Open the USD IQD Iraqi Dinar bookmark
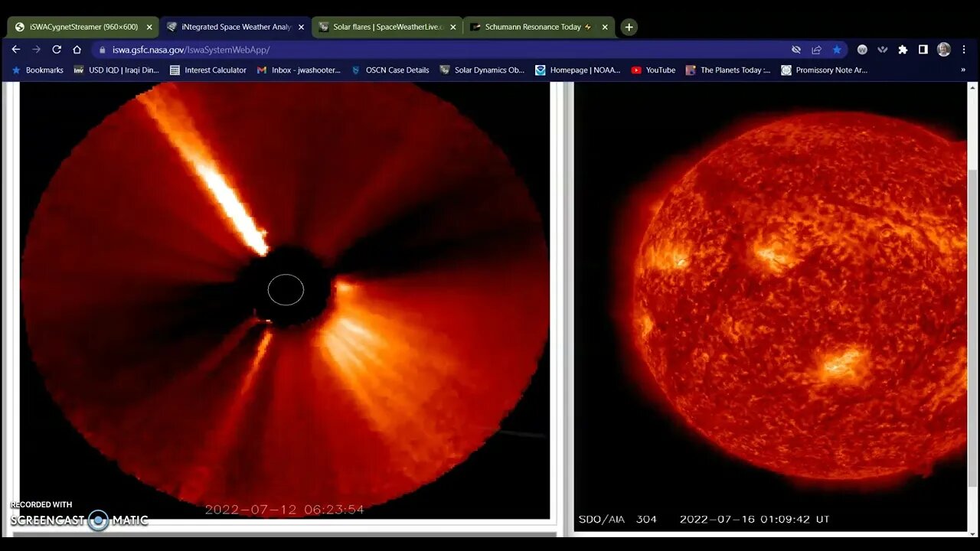 (x=116, y=70)
